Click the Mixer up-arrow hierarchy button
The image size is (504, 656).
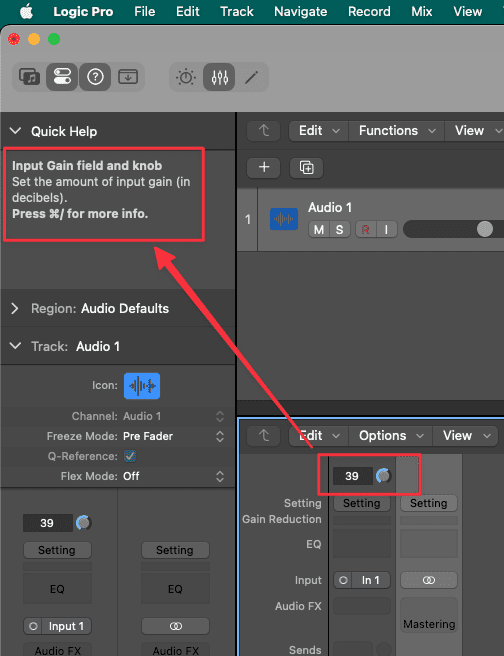(264, 436)
